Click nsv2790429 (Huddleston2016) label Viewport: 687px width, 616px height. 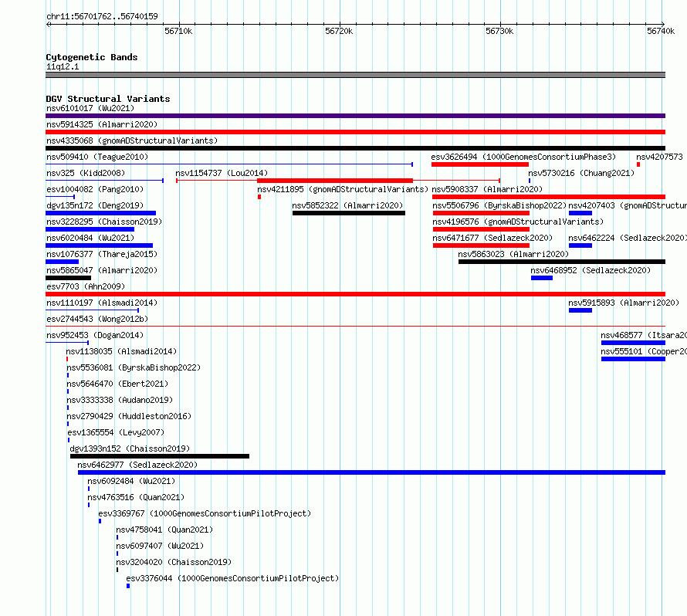129,416
